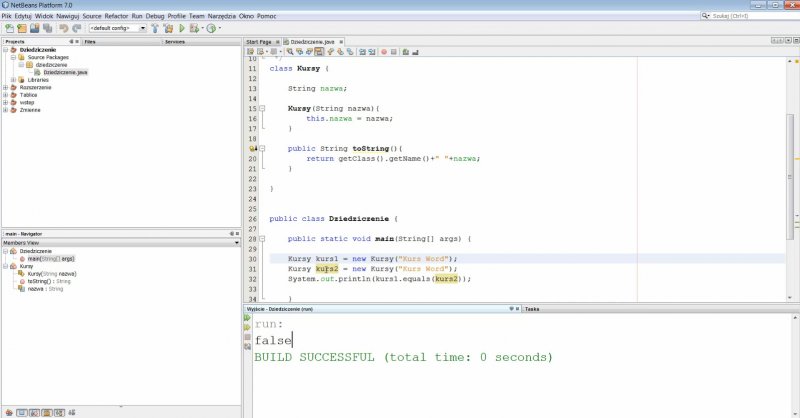This screenshot has width=800, height=418.
Task: Click the green Run Project icon
Action: coord(181,28)
